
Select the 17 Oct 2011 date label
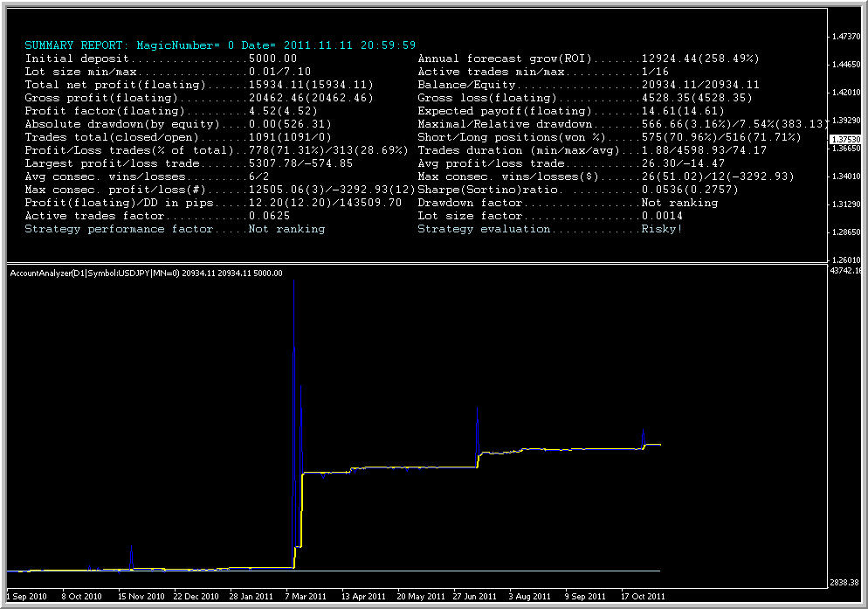(x=643, y=597)
